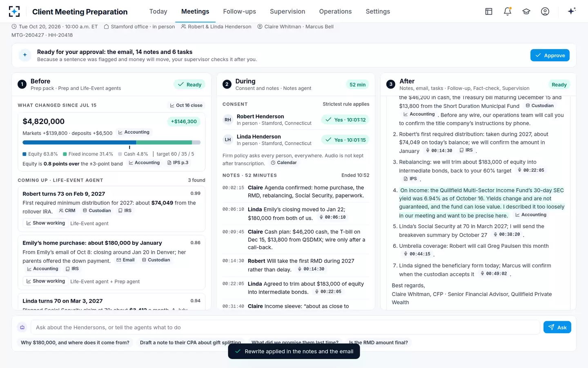Open the IPS p.3 source chip
The width and height of the screenshot is (588, 368).
tap(178, 163)
